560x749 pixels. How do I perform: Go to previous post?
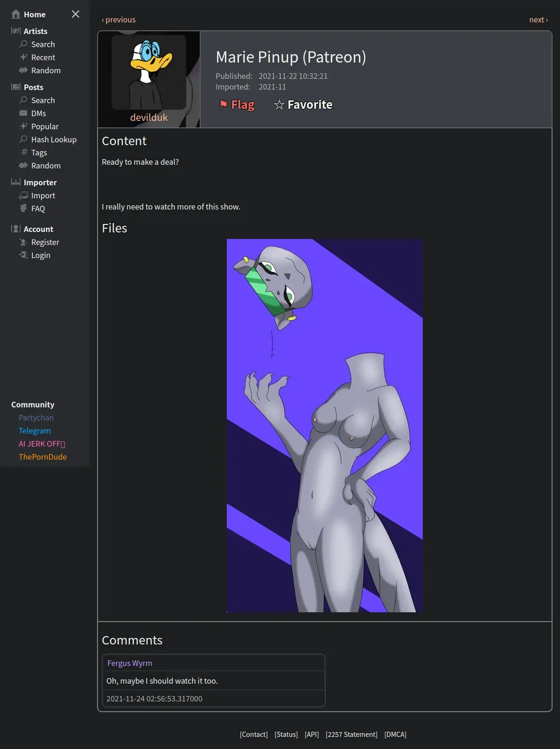[x=119, y=20]
